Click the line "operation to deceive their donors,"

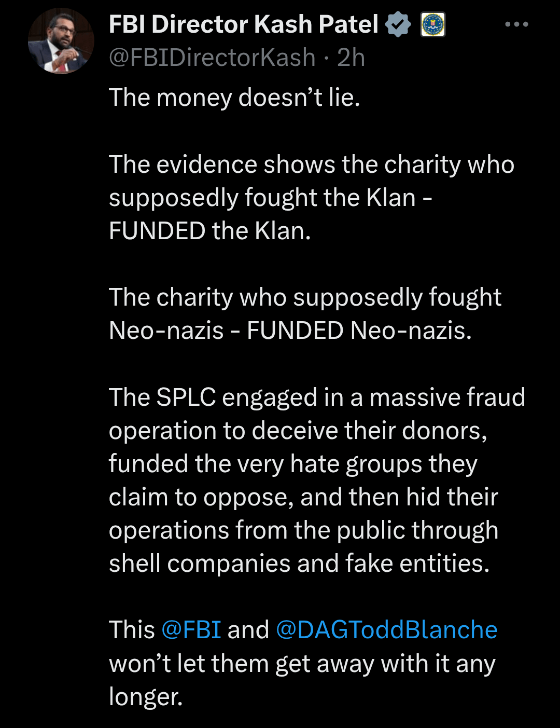tap(298, 431)
